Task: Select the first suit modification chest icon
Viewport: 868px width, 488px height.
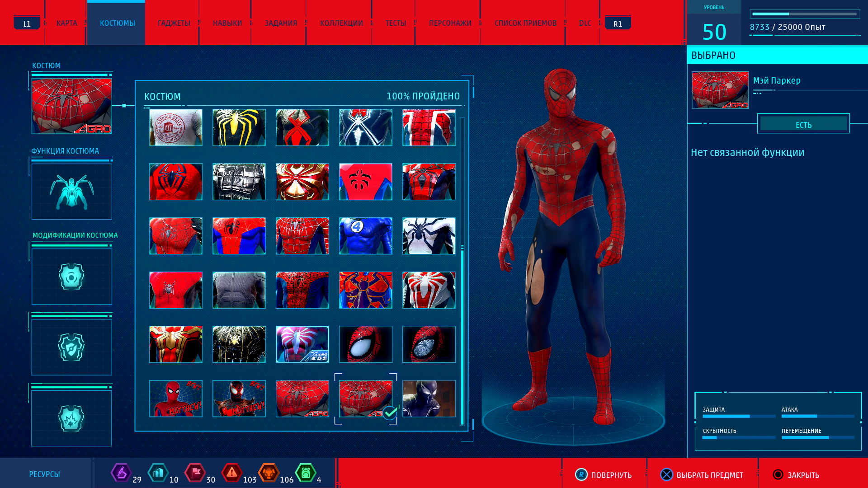Action: click(72, 277)
